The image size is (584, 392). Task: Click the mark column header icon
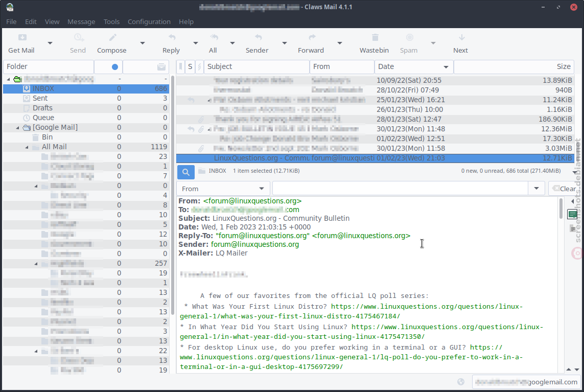tap(181, 67)
